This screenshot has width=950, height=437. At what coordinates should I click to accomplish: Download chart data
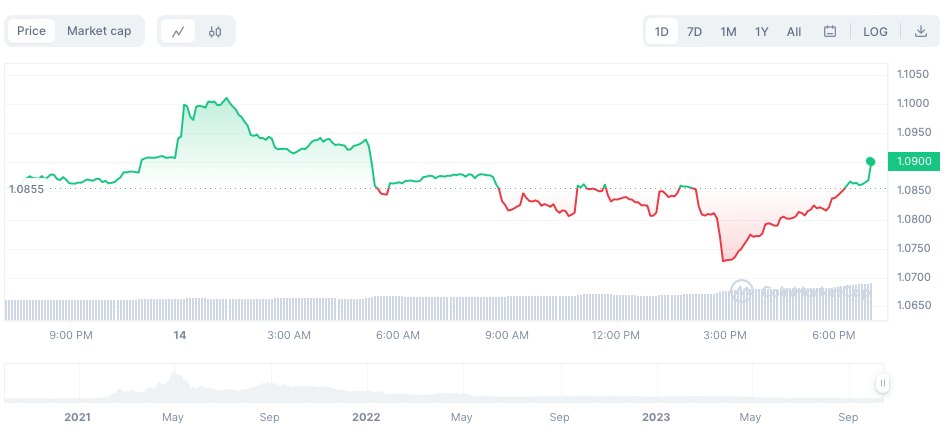coord(921,31)
